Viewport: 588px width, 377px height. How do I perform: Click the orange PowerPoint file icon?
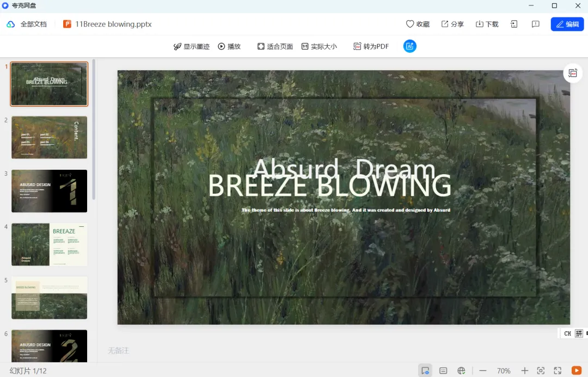tap(67, 24)
